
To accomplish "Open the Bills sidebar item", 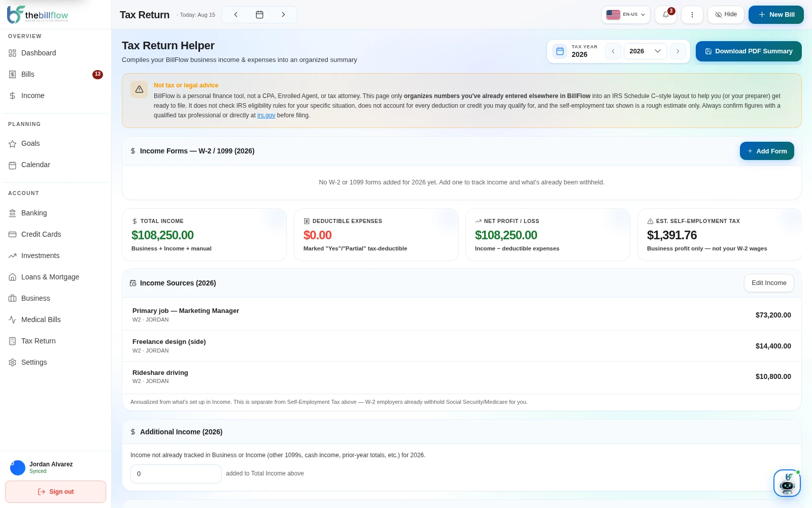I will (56, 74).
